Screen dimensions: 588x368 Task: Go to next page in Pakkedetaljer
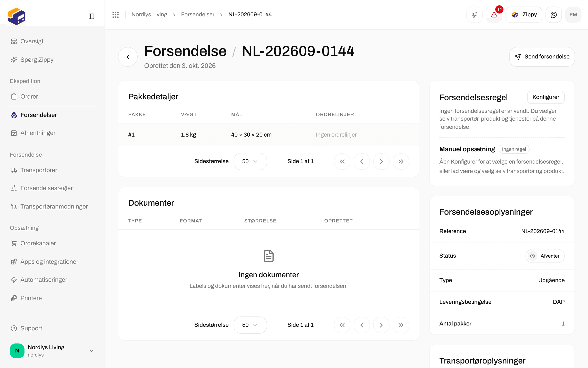tap(381, 161)
